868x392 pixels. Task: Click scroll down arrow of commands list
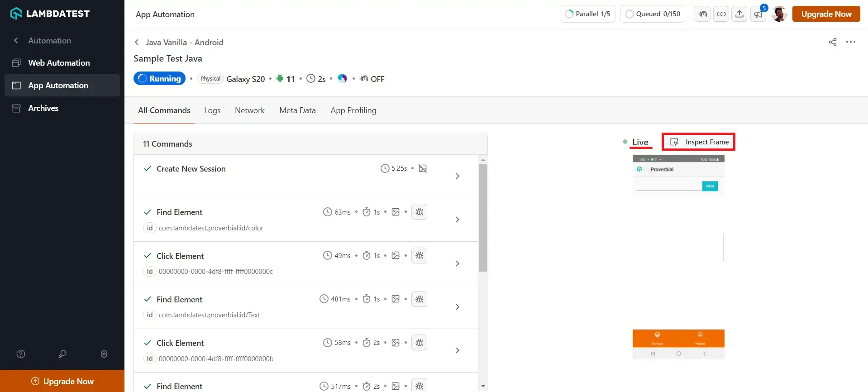(x=483, y=386)
